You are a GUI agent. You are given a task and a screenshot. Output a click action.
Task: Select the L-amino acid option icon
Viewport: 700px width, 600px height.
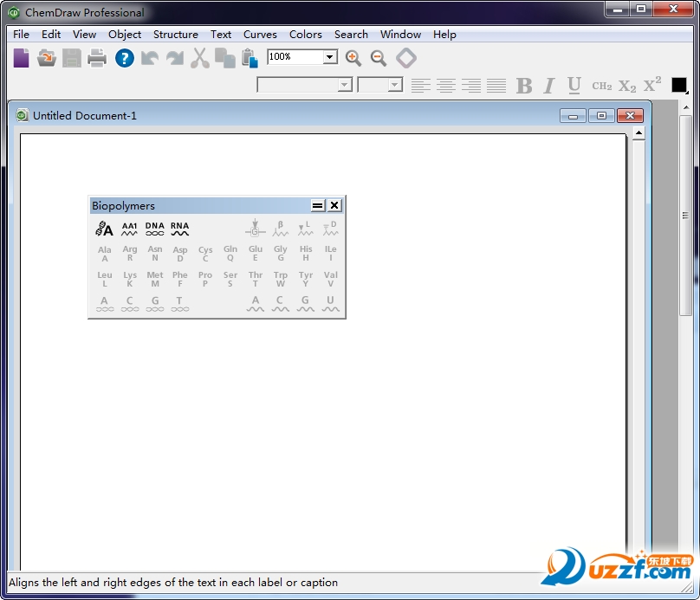(305, 229)
